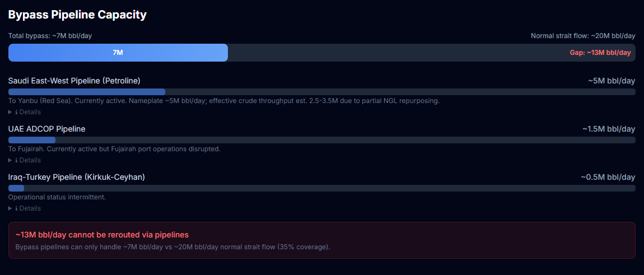Click the UAE ADCOP Pipeline title
The image size is (644, 275).
47,129
